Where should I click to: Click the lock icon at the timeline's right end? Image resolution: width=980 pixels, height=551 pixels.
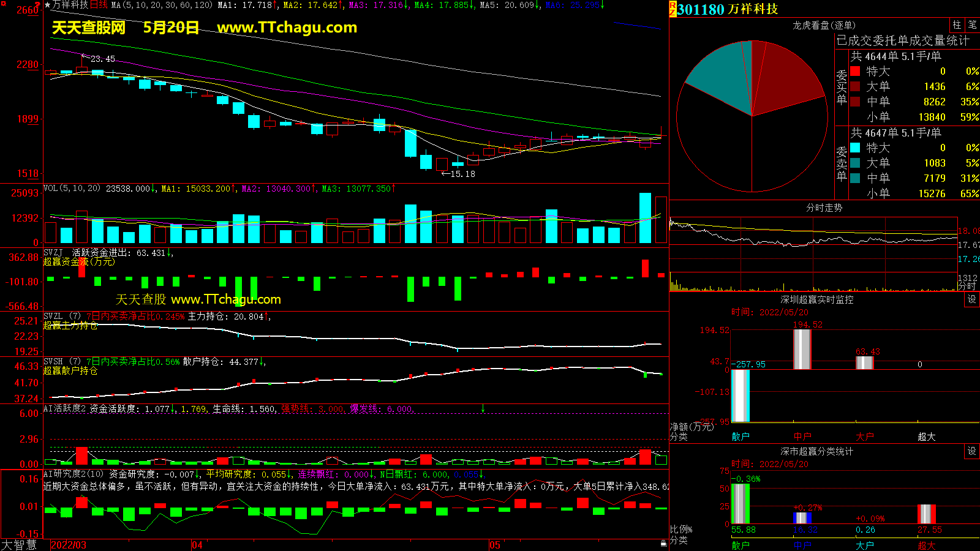(663, 544)
